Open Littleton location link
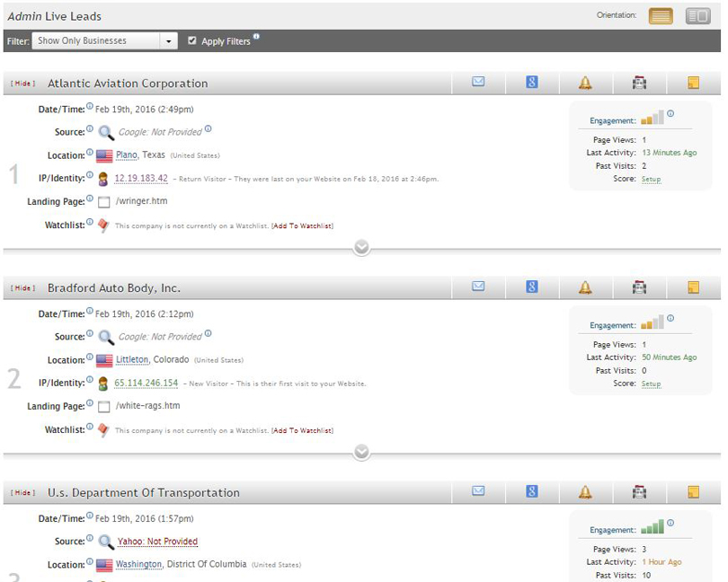Viewport: 728px width, 582px height. [x=132, y=359]
